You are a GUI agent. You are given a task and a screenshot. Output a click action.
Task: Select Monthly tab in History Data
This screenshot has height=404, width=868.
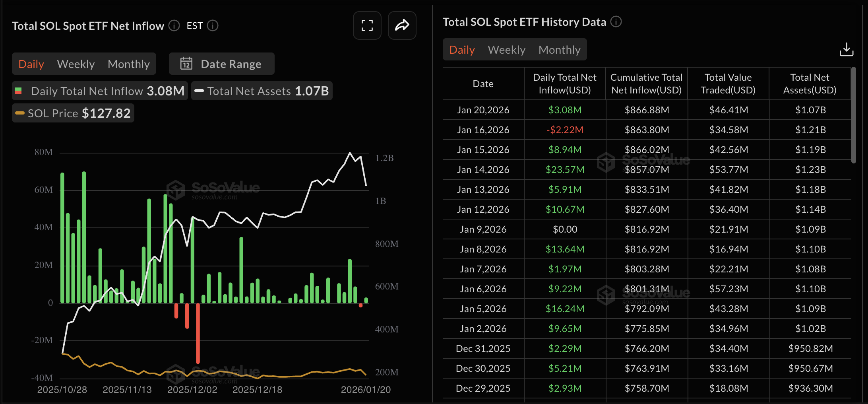pos(559,50)
